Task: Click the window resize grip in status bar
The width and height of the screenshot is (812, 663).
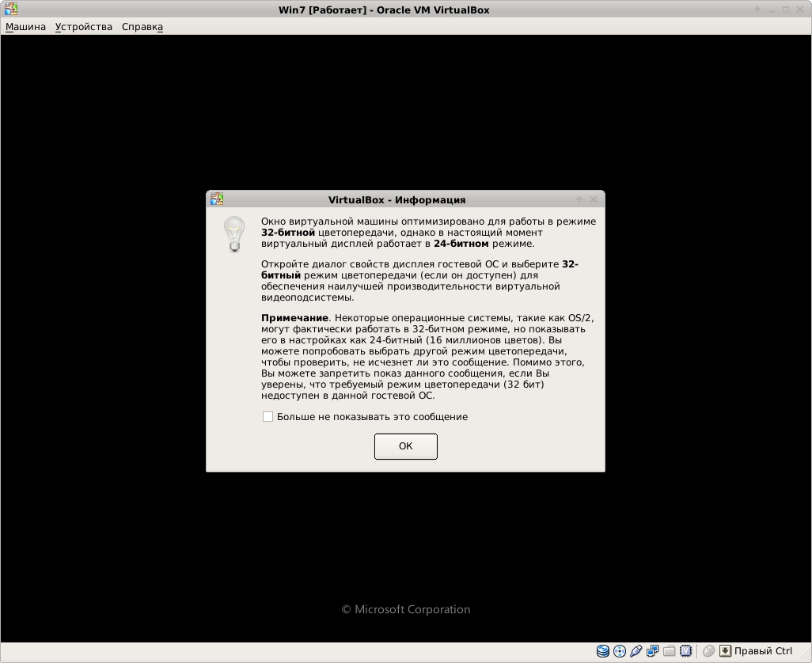Action: (806, 656)
